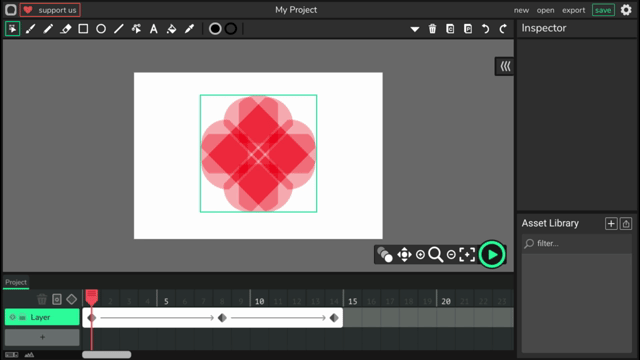This screenshot has height=360, width=640.
Task: Open the new project menu
Action: pyautogui.click(x=521, y=10)
